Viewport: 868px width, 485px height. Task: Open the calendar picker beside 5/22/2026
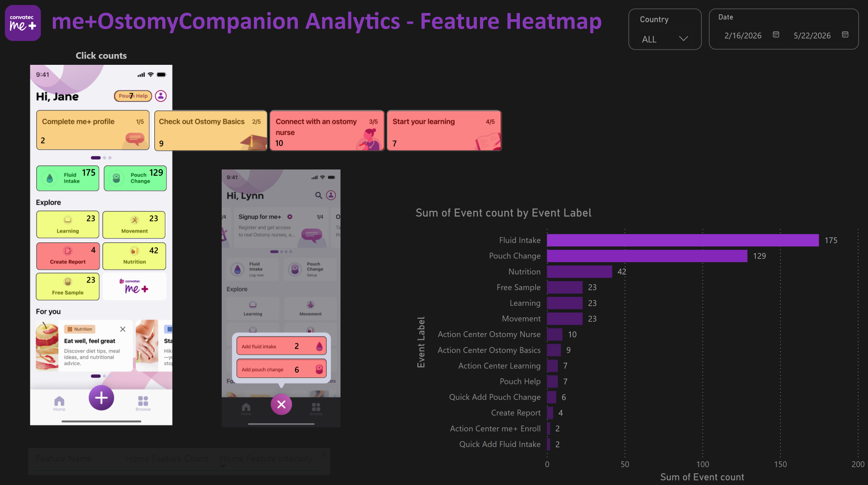click(845, 34)
